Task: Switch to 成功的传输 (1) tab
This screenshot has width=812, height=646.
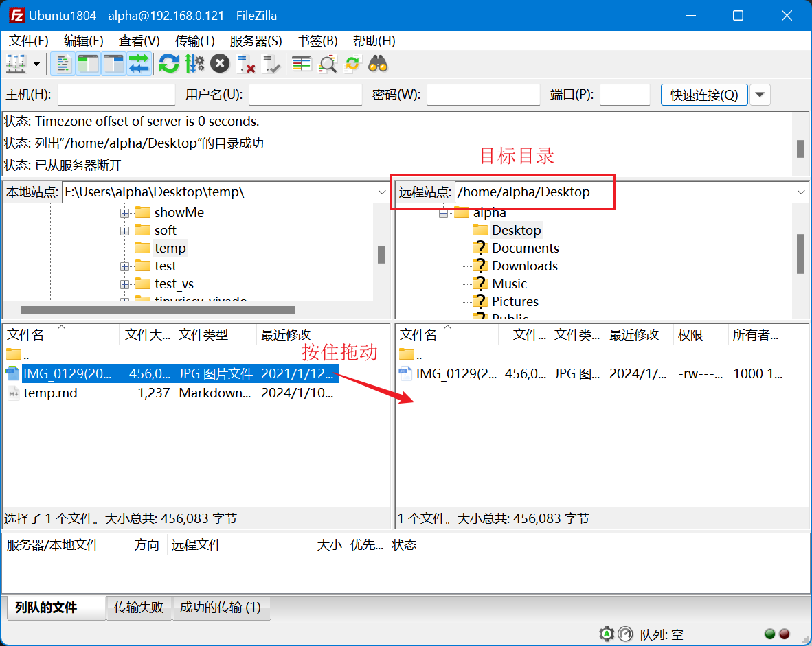Action: click(x=221, y=608)
